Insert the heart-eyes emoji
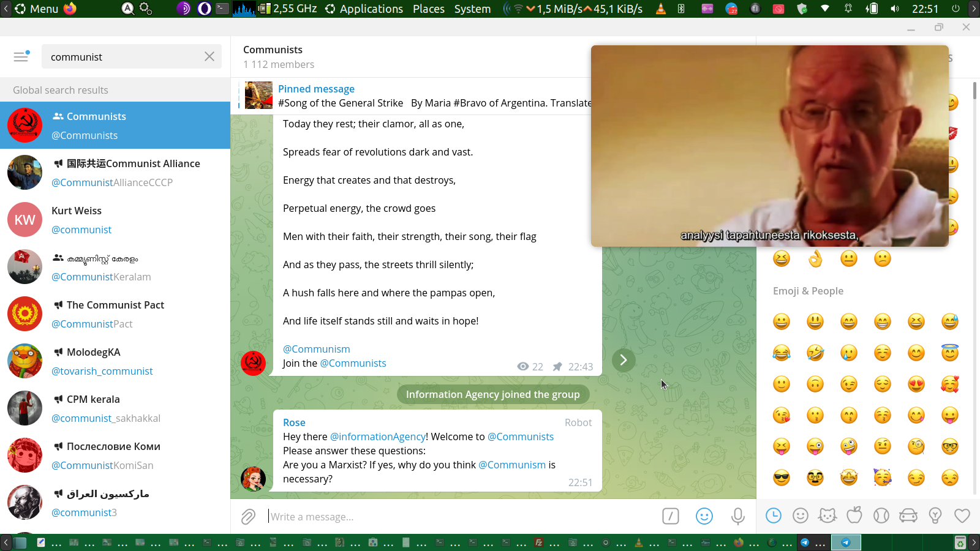The width and height of the screenshot is (980, 551). click(x=916, y=384)
